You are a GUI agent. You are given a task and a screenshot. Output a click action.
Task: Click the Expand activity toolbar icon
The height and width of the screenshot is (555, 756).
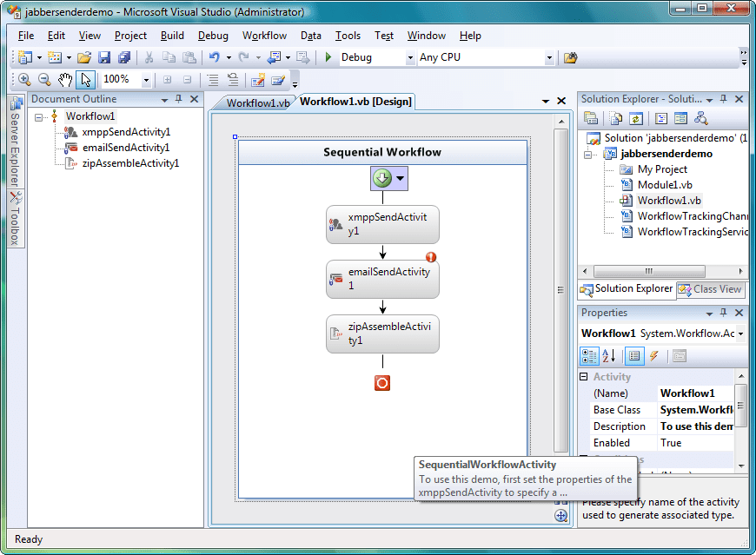[x=168, y=80]
